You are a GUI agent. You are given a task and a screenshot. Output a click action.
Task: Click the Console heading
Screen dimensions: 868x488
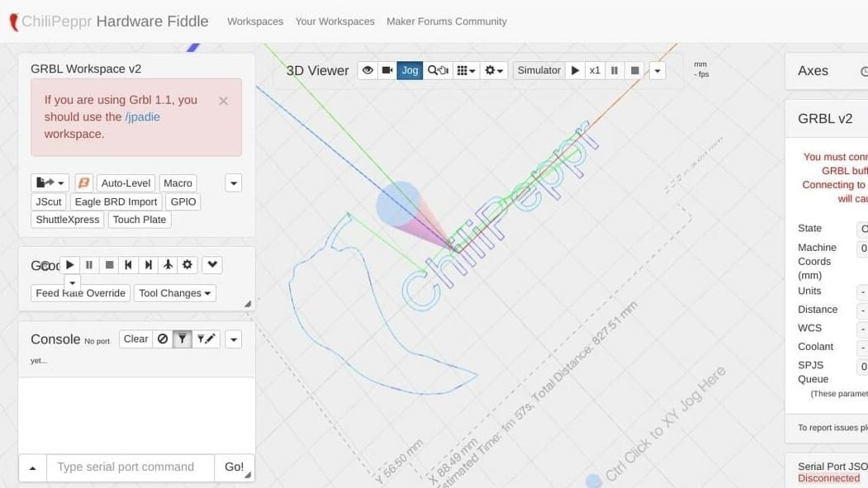tap(55, 339)
